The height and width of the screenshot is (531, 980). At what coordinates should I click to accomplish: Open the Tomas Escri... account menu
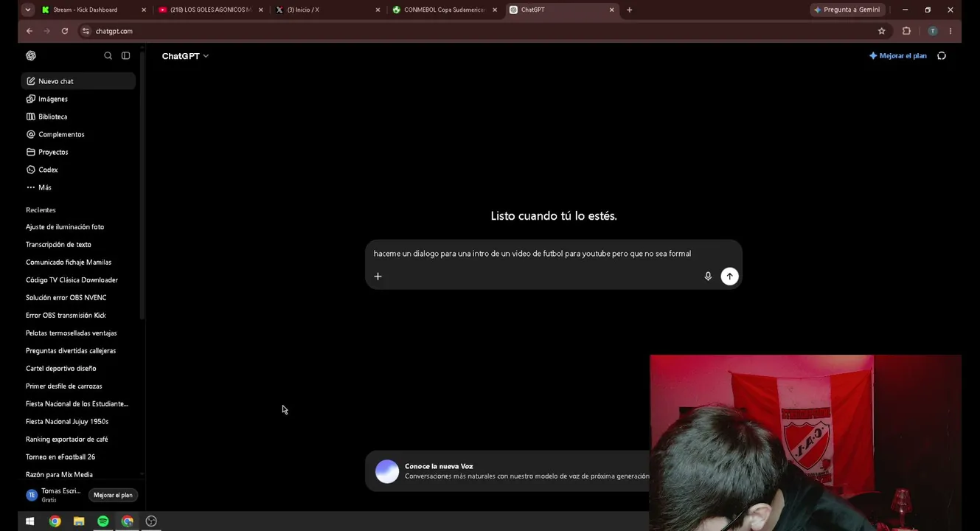point(54,495)
